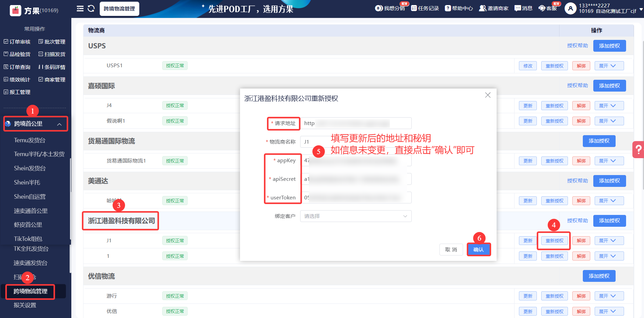Click the apiSecret input field
644x318 pixels.
(x=356, y=179)
